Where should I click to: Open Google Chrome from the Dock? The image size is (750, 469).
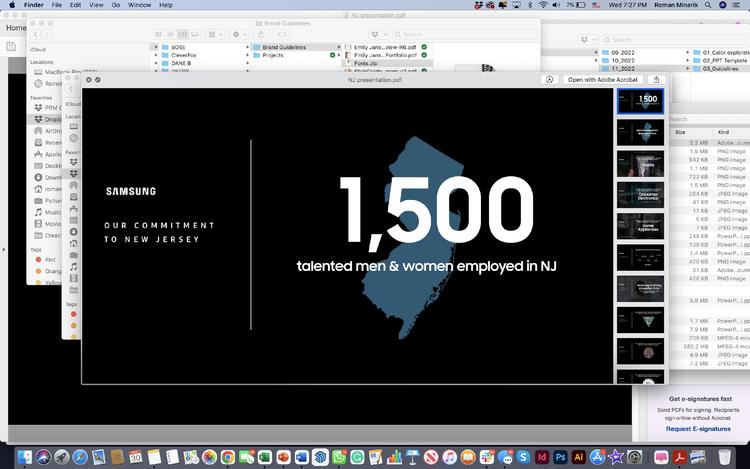(228, 458)
